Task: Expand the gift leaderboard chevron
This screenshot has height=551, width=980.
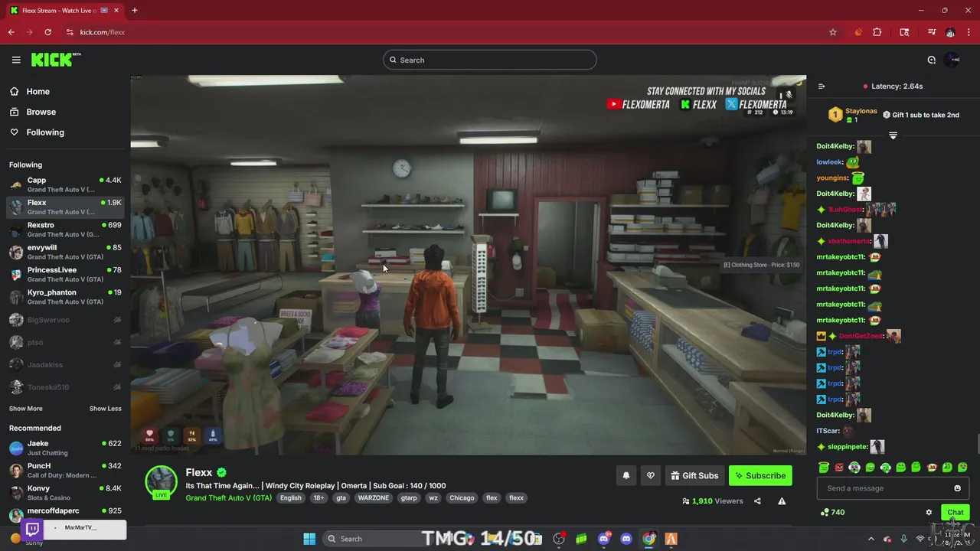Action: click(893, 135)
